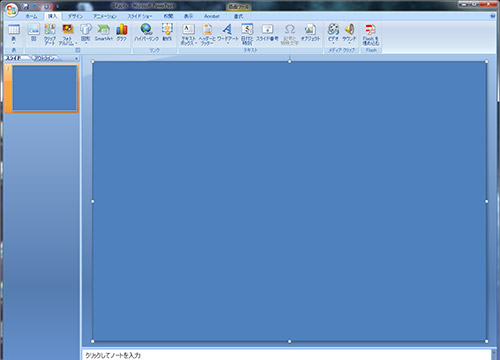Click the notes field (クリックしてノートを入力)

pyautogui.click(x=287, y=355)
